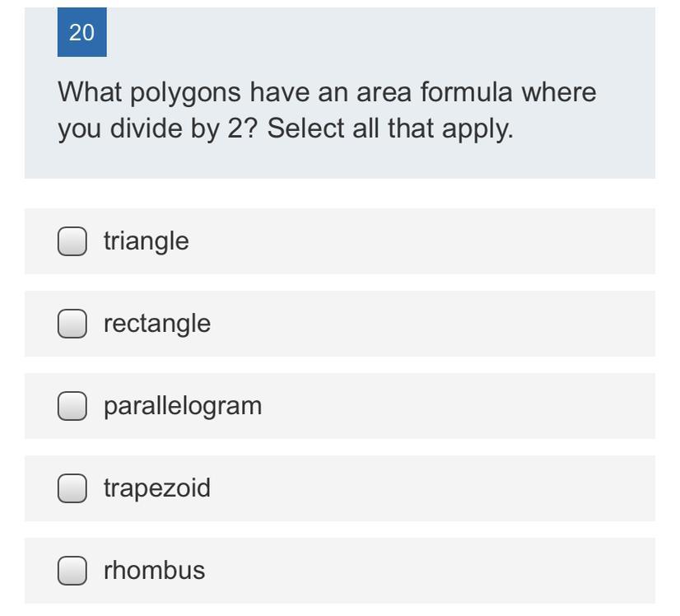The width and height of the screenshot is (680, 616).
Task: Click the 'trapezoid' answer label
Action: pyautogui.click(x=156, y=488)
